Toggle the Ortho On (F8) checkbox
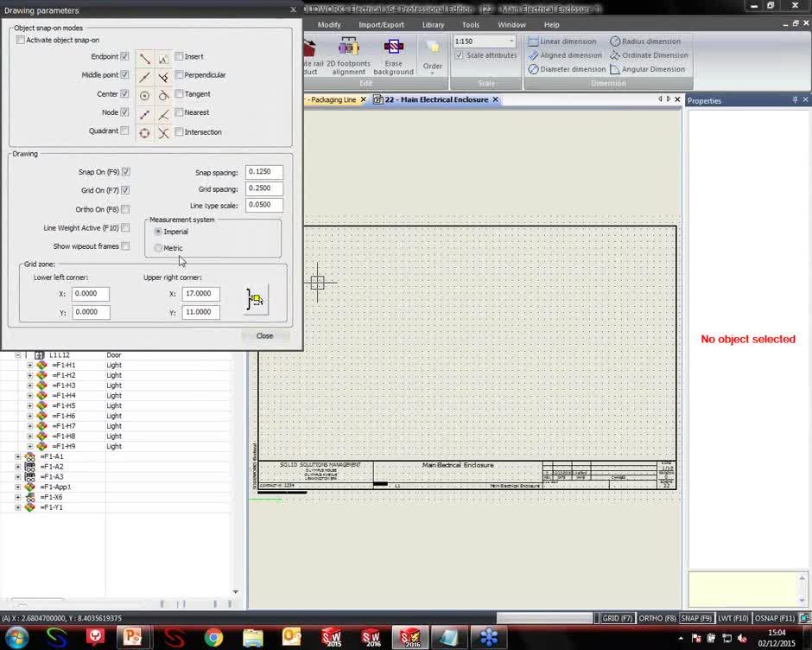This screenshot has width=812, height=650. pos(125,209)
